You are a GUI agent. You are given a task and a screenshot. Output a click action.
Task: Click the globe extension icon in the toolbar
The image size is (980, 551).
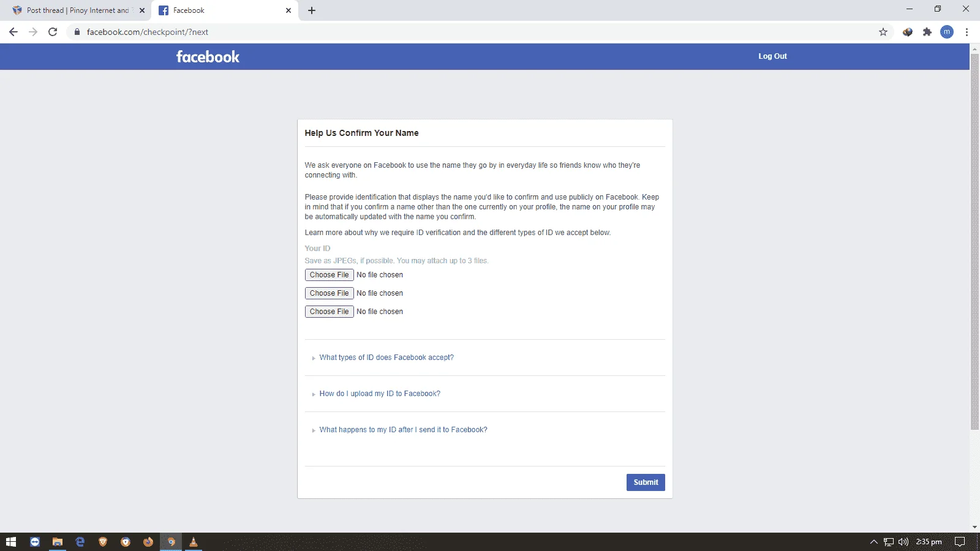click(x=908, y=32)
